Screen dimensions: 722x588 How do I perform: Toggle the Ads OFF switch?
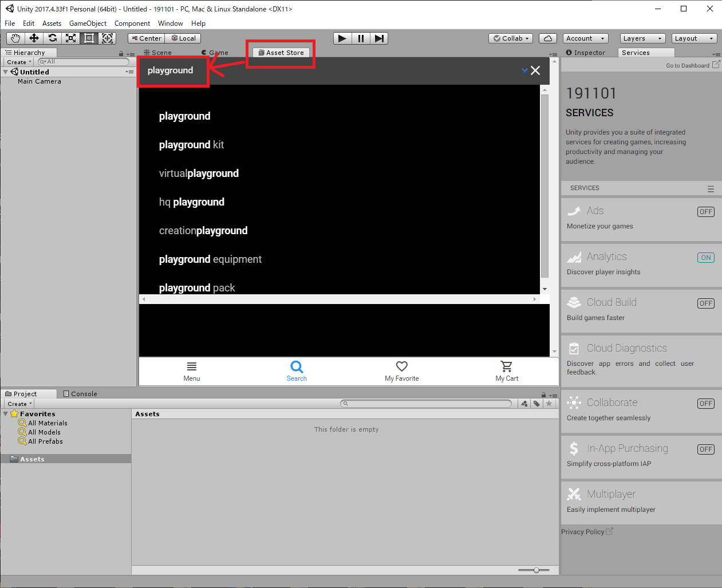(x=706, y=212)
